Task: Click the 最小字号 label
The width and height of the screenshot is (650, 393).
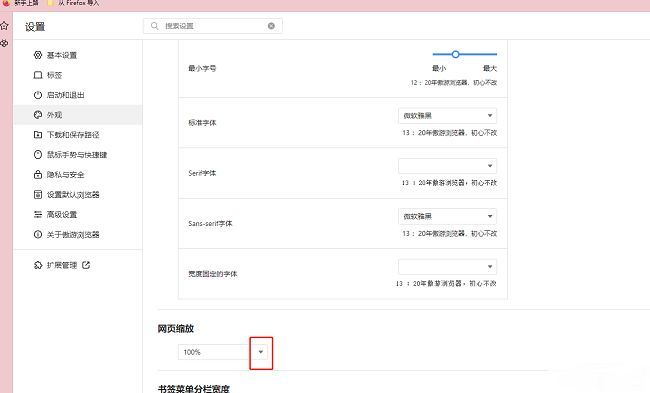Action: click(x=202, y=68)
